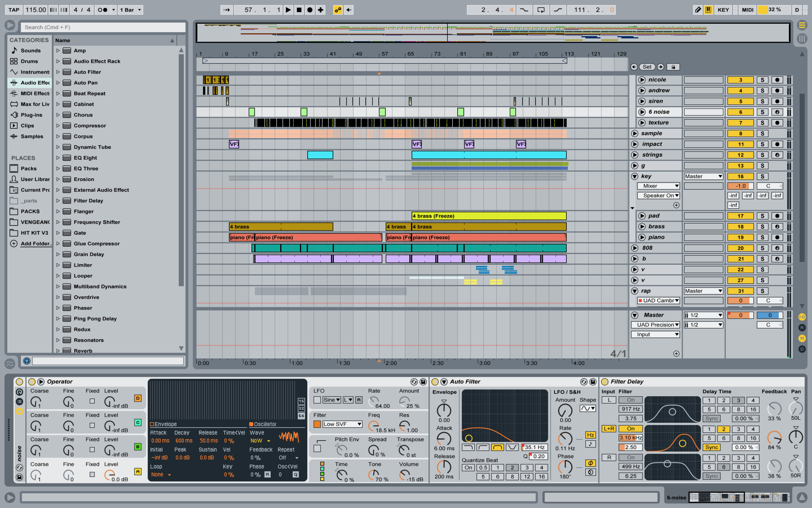
Task: Click in the browser search field
Action: tap(103, 27)
